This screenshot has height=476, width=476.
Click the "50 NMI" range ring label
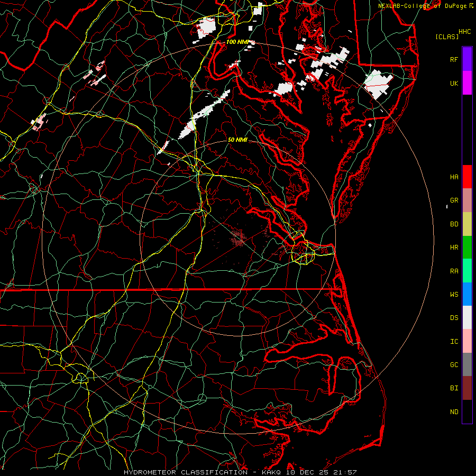pyautogui.click(x=237, y=140)
